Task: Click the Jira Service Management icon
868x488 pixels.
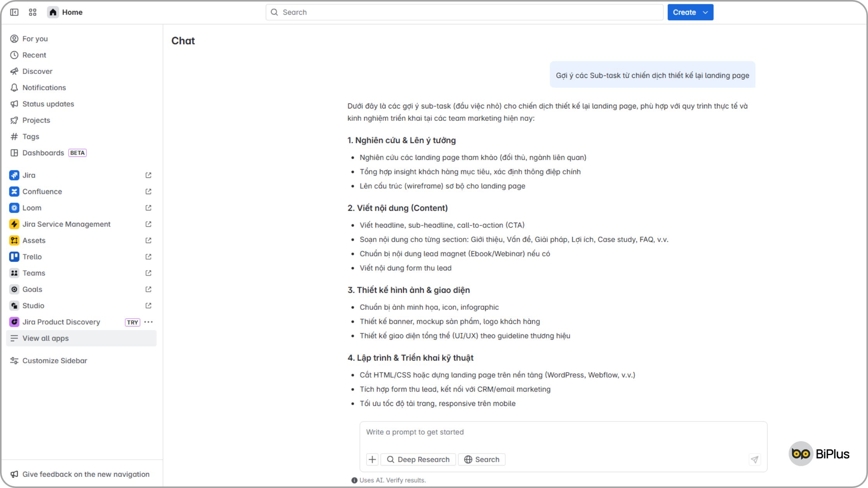Action: pos(14,224)
